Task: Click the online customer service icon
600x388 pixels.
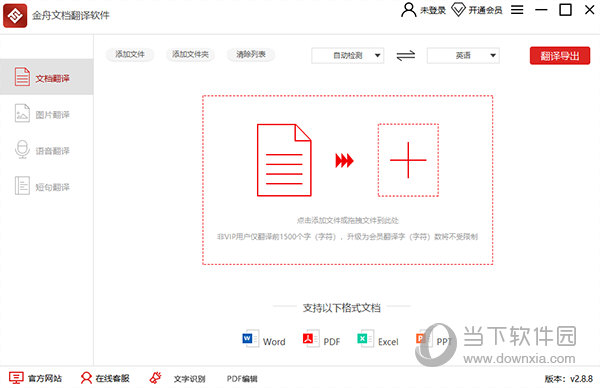Action: coord(86,378)
